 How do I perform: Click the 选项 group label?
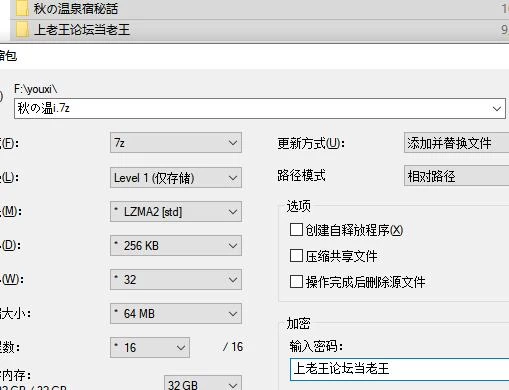pos(298,206)
